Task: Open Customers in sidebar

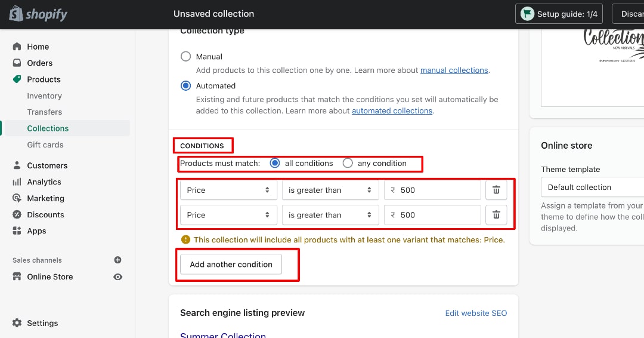Action: (x=47, y=165)
